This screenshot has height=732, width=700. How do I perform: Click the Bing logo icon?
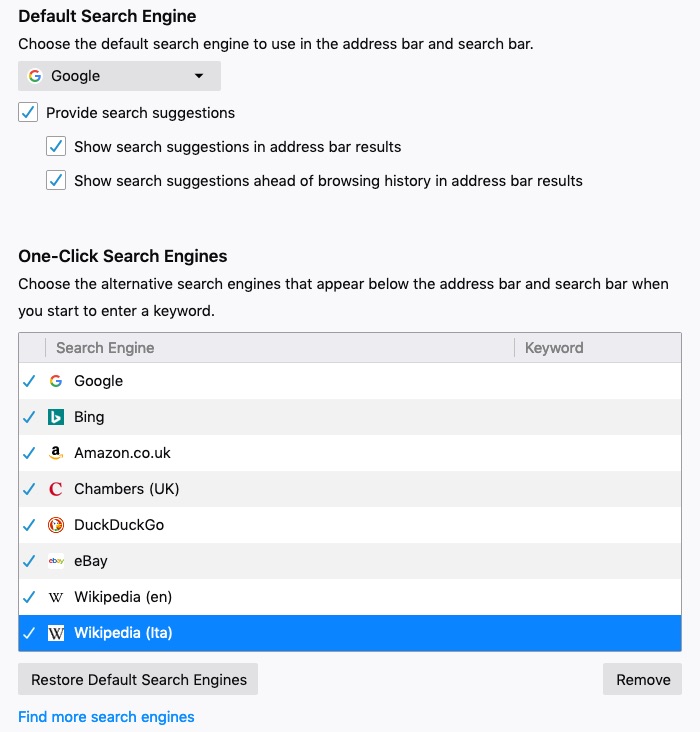point(56,417)
